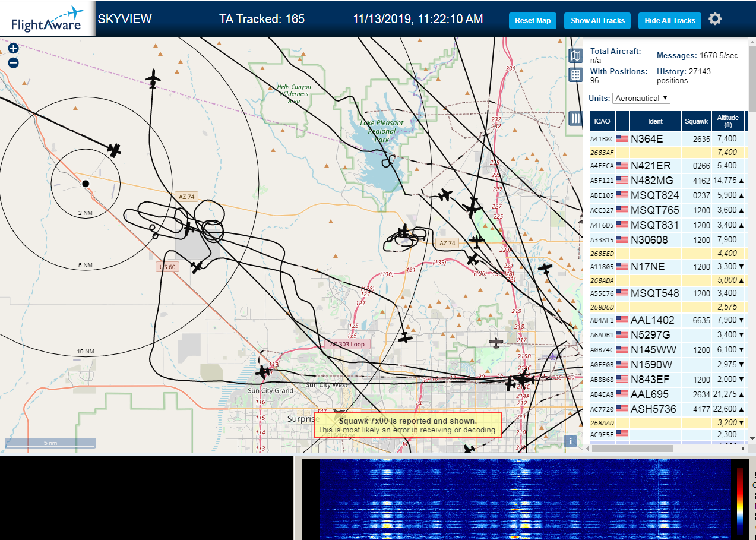The image size is (756, 540).
Task: Sort table by Altitude (ft) header
Action: (727, 121)
